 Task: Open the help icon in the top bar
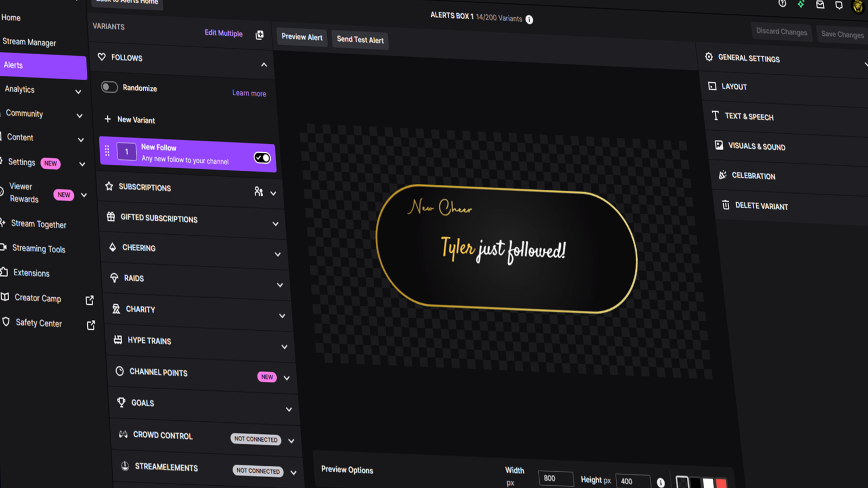782,4
